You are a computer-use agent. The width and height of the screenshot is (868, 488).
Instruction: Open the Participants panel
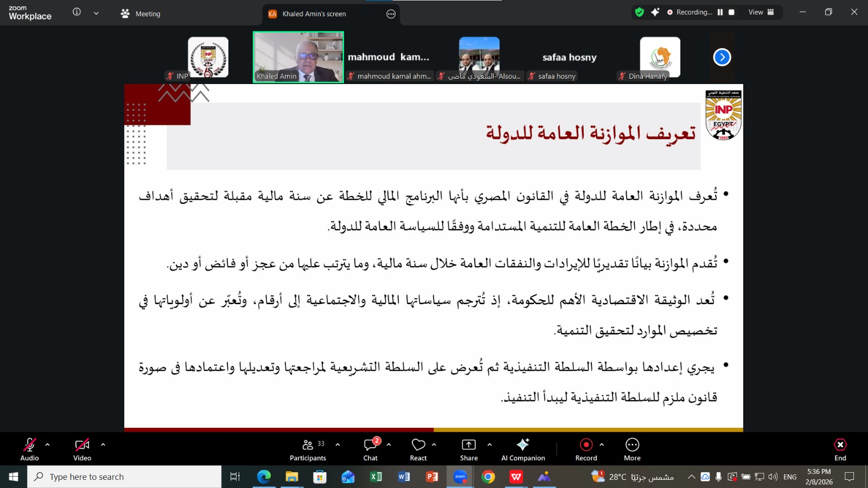(308, 450)
